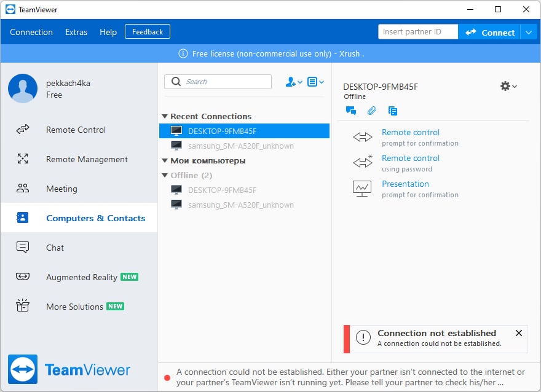Click the DESKTOP-9FMB45F heading in details panel
The image size is (541, 392).
(381, 87)
